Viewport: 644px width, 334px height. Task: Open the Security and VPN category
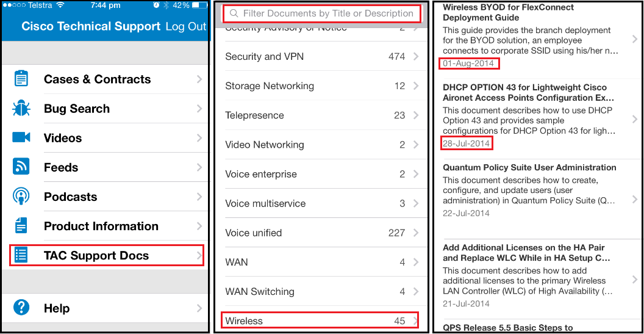tap(320, 57)
